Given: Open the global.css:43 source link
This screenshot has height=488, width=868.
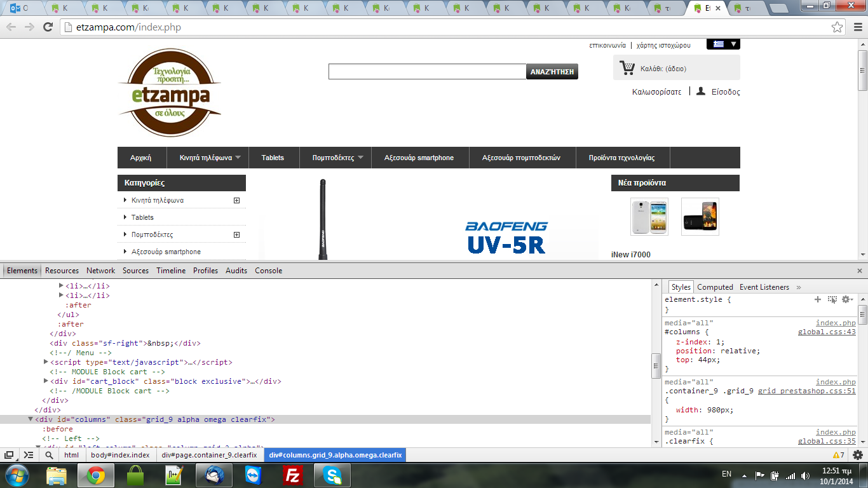Looking at the screenshot, I should (827, 332).
